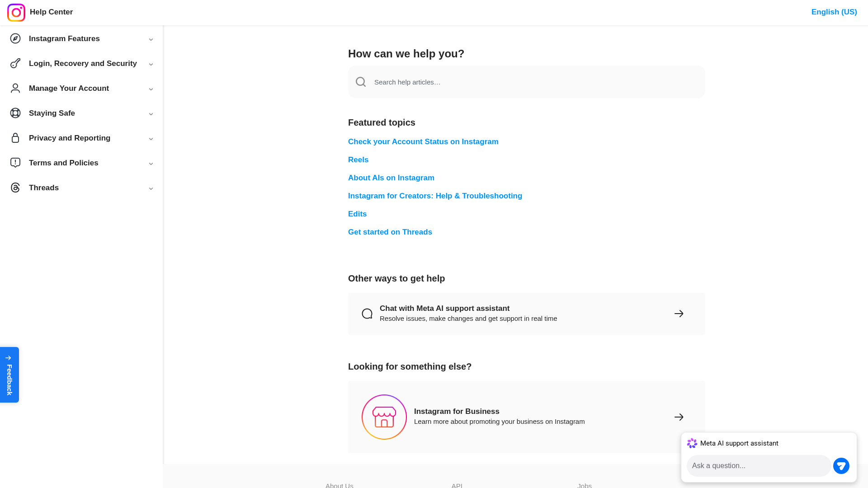Click Meta AI support assistant widget header
The image size is (868, 488).
(x=739, y=443)
